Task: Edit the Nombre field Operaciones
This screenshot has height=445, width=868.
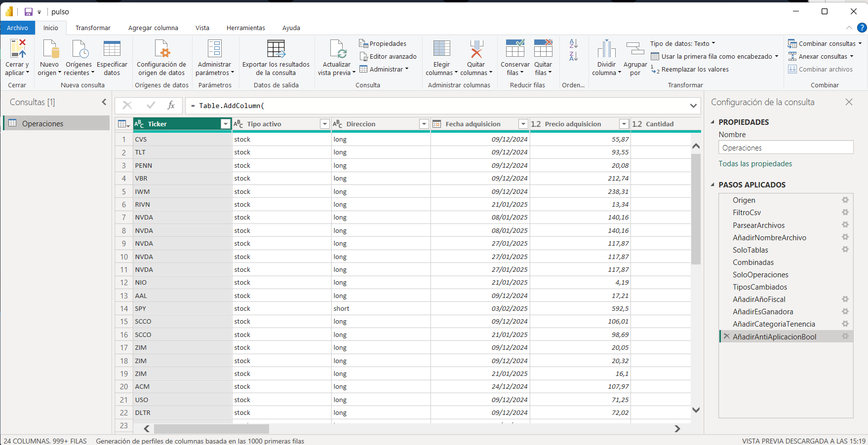Action: click(786, 148)
